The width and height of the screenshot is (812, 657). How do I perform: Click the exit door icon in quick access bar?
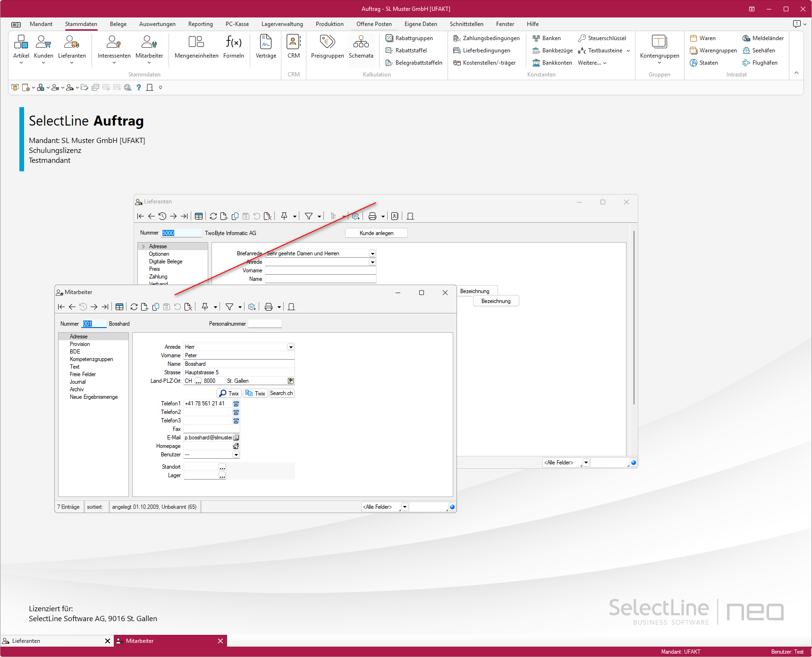point(150,87)
